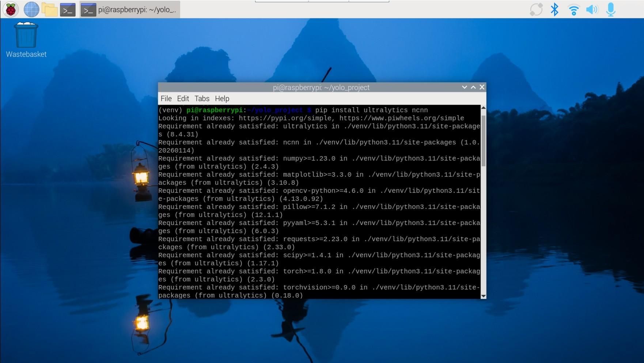Click the torch>=1.8.0 requirement line
This screenshot has width=644, height=363.
[x=319, y=275]
